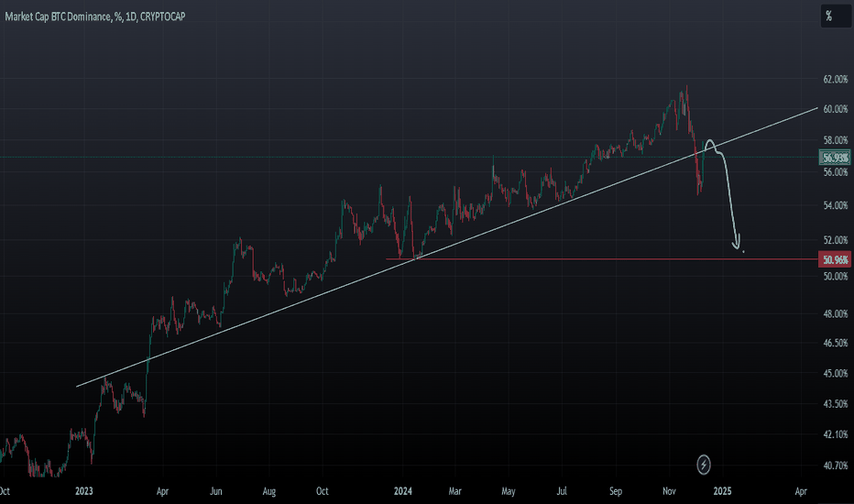Image resolution: width=854 pixels, height=504 pixels.
Task: Click the 2025 label on time axis
Action: tap(722, 491)
